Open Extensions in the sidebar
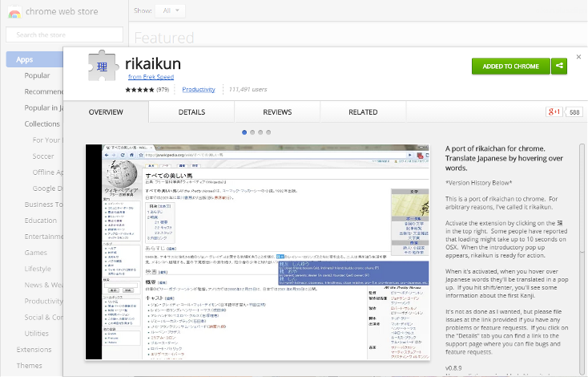Screen dimensions: 588x377 coord(34,350)
